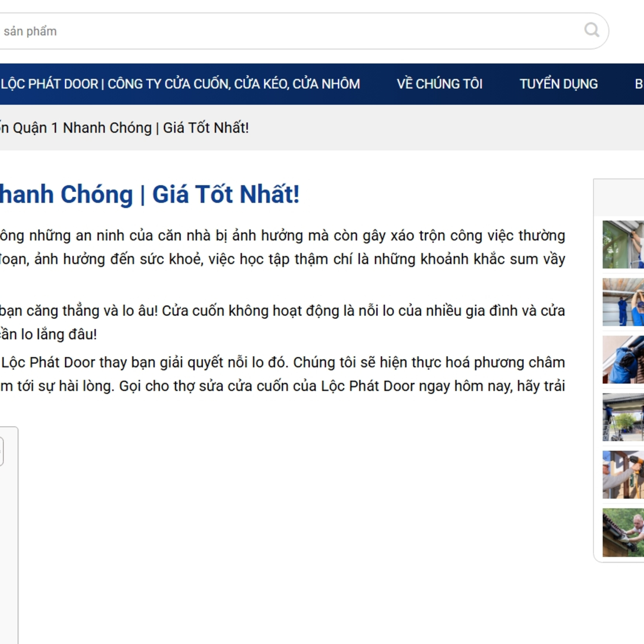Open the sidebar thumbnail of the open garage and ladder
The height and width of the screenshot is (644, 644).
pyautogui.click(x=623, y=417)
